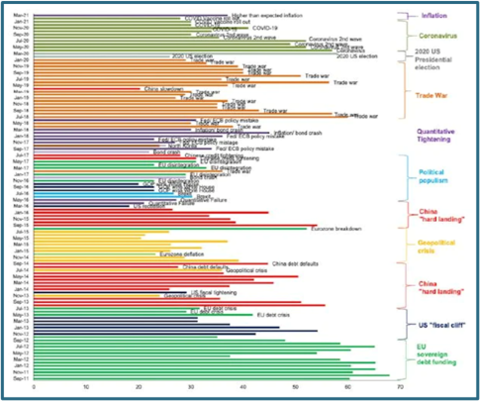Screen dimensions: 480x401
Task: Click the Inflation legend label
Action: (434, 16)
